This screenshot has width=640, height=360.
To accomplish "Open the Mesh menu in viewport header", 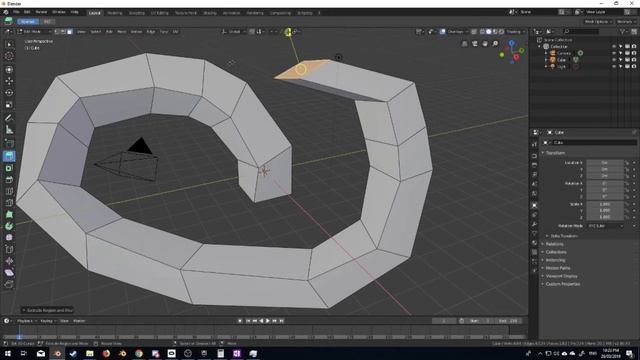I will coord(122,31).
